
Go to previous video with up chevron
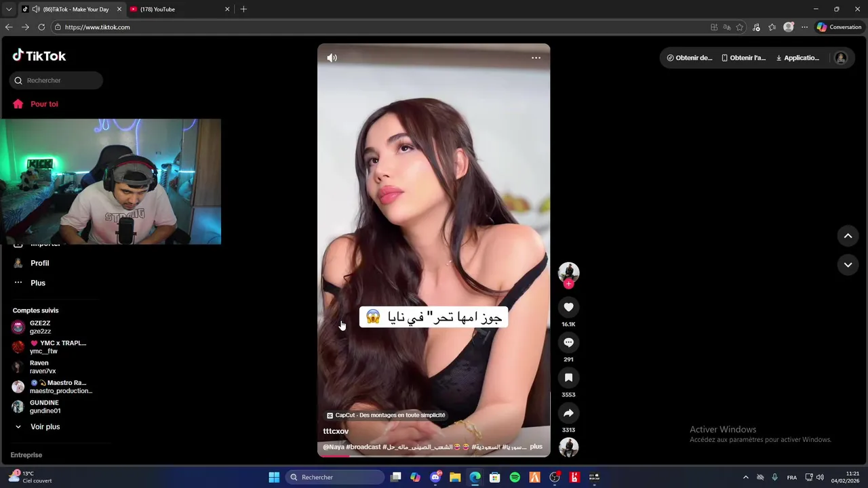[x=848, y=236]
